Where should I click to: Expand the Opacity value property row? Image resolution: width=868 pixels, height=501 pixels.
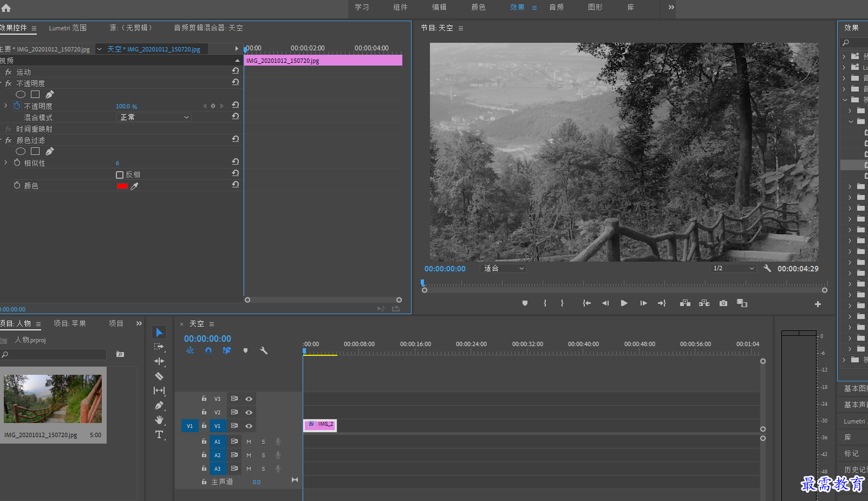6,106
